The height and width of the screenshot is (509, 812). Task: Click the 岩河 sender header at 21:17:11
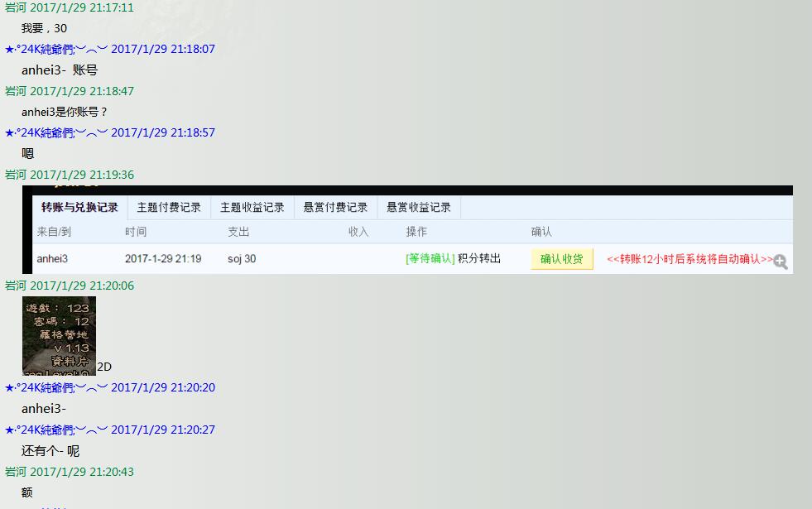69,7
